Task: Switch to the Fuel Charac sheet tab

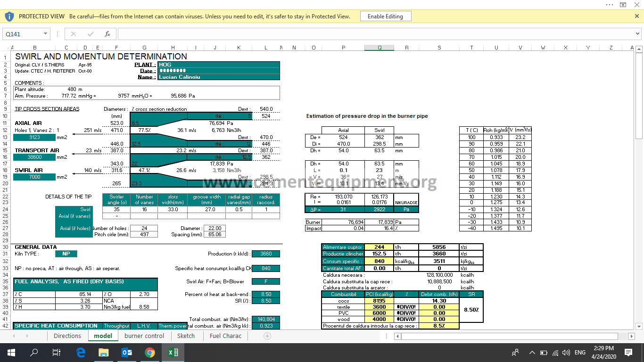Action: (x=225, y=336)
